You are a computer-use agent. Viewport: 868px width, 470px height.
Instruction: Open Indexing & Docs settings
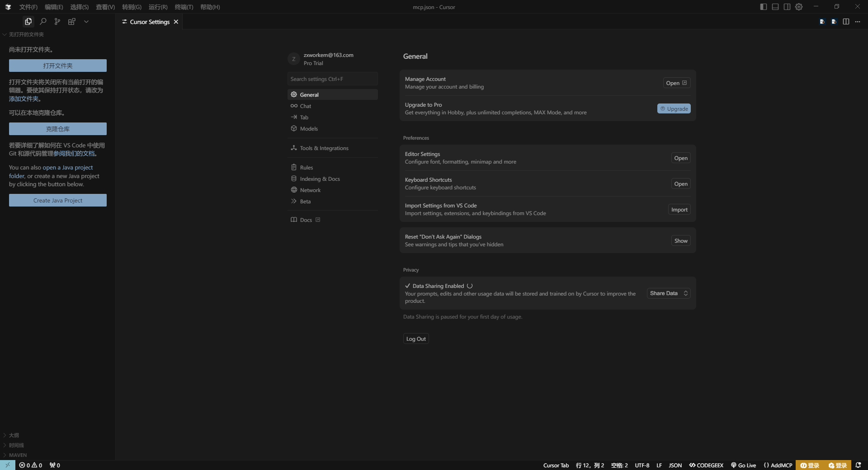click(x=333, y=179)
